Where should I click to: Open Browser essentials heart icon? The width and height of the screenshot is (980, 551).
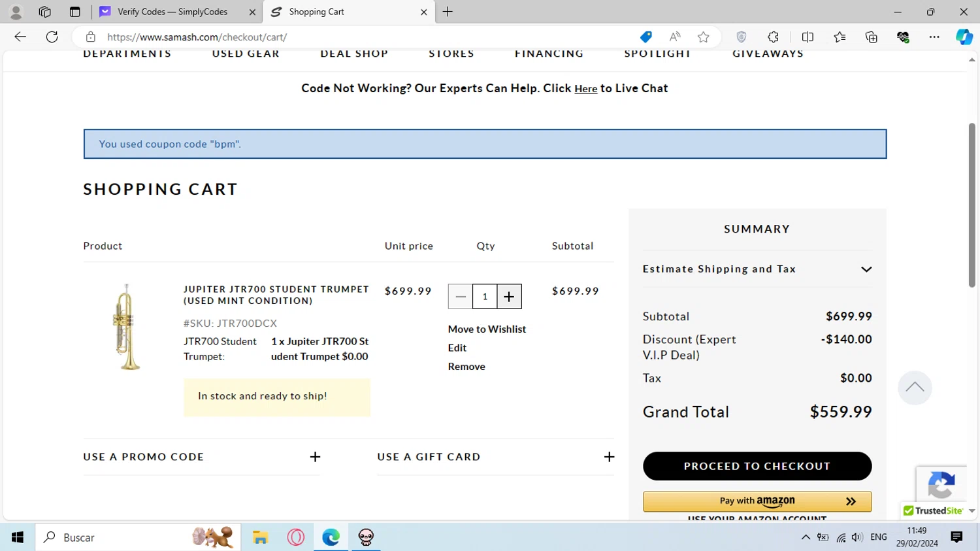pos(903,37)
